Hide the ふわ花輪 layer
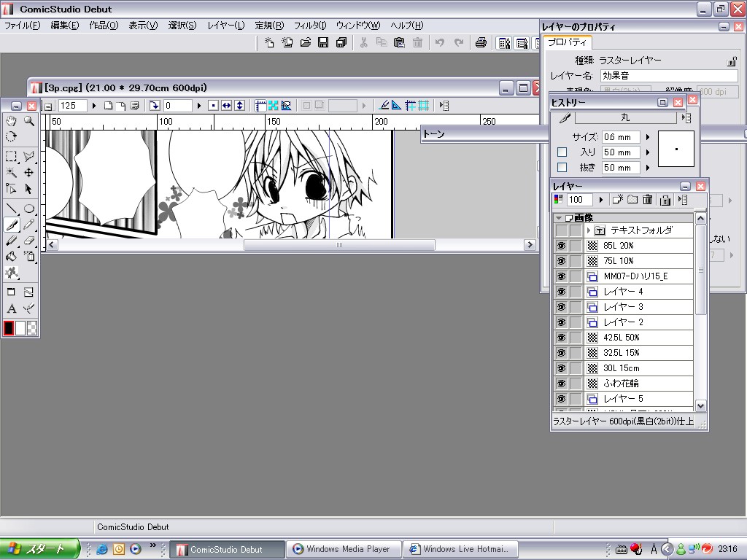The image size is (747, 560). coord(561,384)
